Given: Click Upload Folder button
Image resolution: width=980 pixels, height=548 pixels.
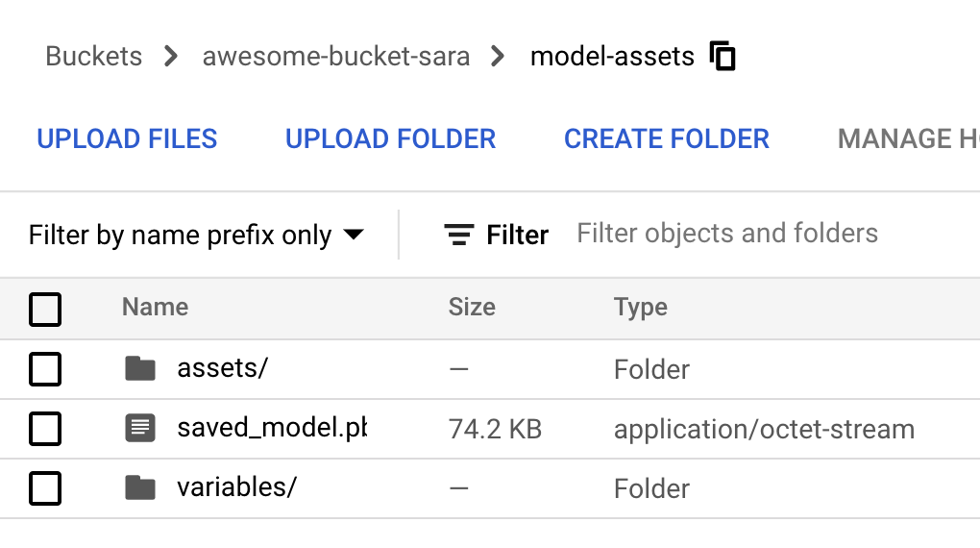Looking at the screenshot, I should tap(390, 138).
